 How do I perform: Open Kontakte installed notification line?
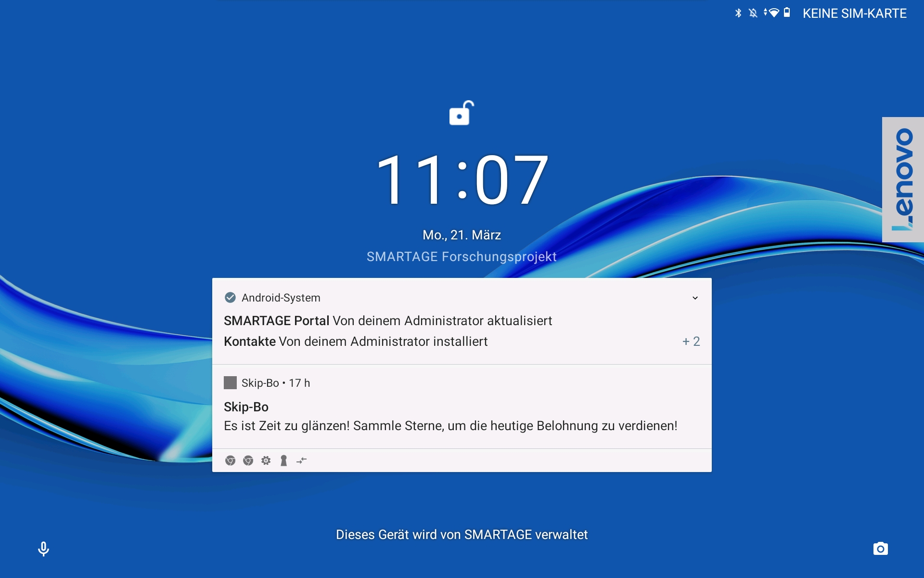[355, 342]
